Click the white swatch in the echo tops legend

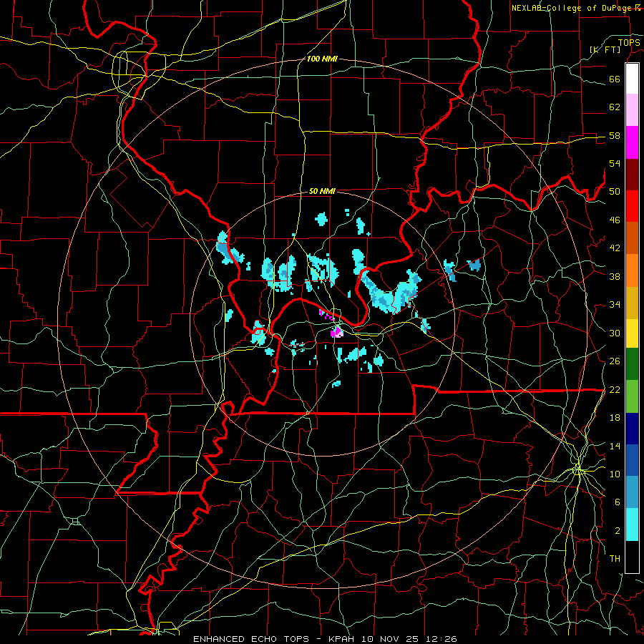click(x=632, y=79)
